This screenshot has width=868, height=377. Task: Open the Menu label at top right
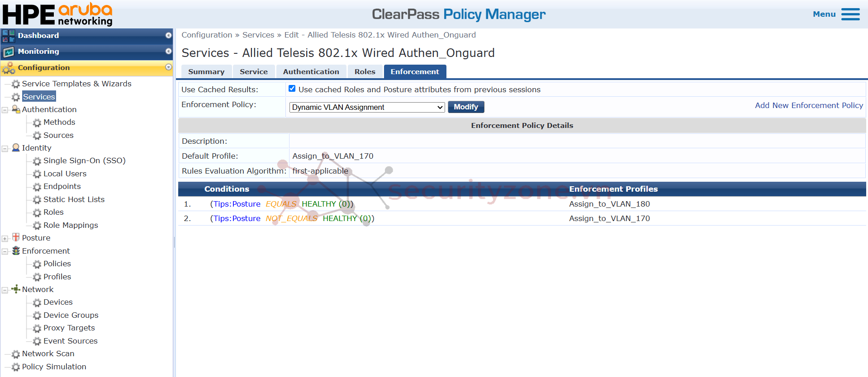(824, 14)
